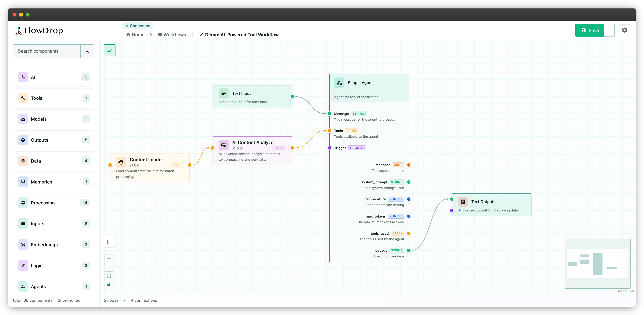
Task: Zoom in on the canvas
Action: 109,259
